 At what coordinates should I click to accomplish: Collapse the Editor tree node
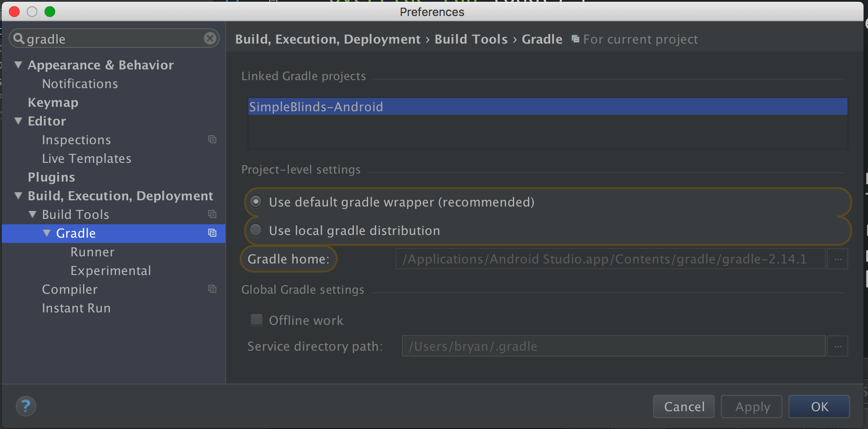18,121
